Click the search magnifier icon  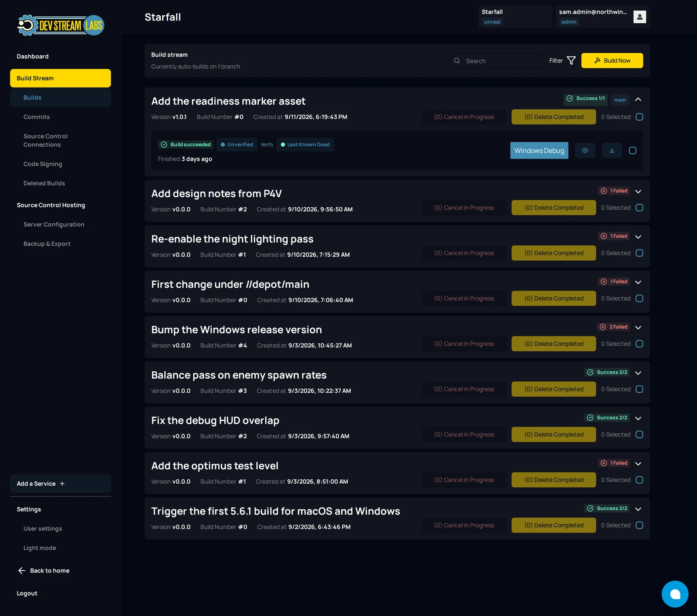(x=457, y=61)
